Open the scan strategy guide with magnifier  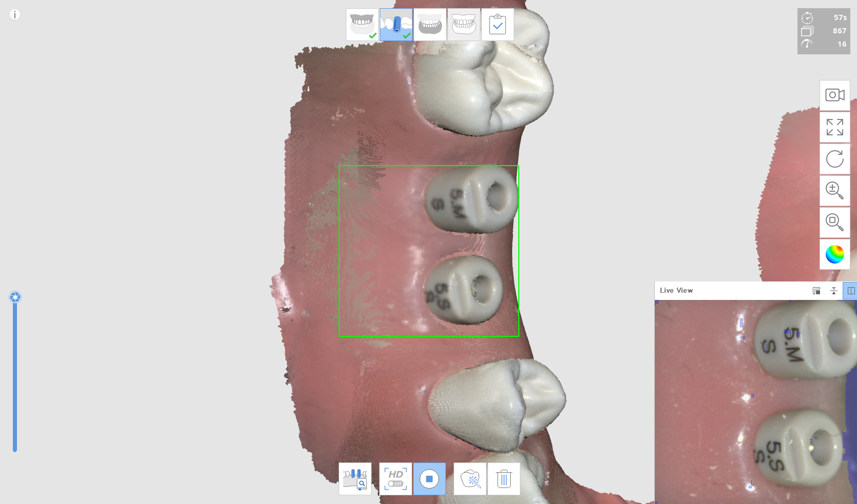click(x=355, y=478)
